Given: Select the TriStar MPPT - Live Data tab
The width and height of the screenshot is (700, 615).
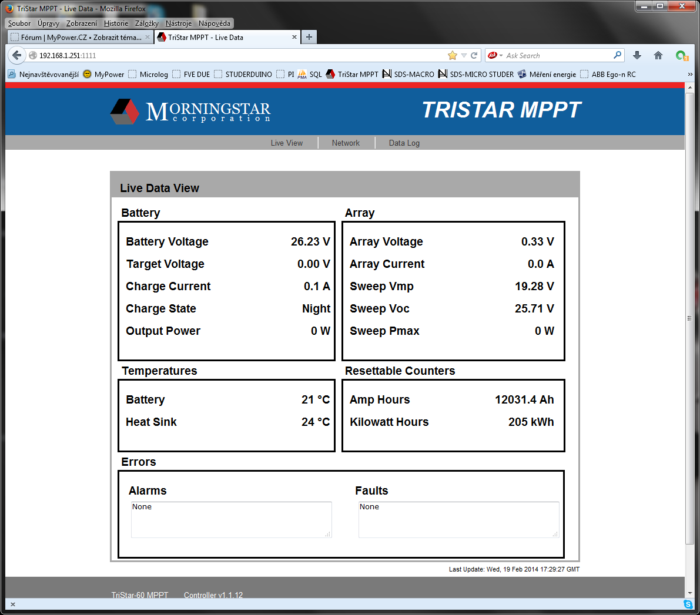Looking at the screenshot, I should (x=227, y=38).
